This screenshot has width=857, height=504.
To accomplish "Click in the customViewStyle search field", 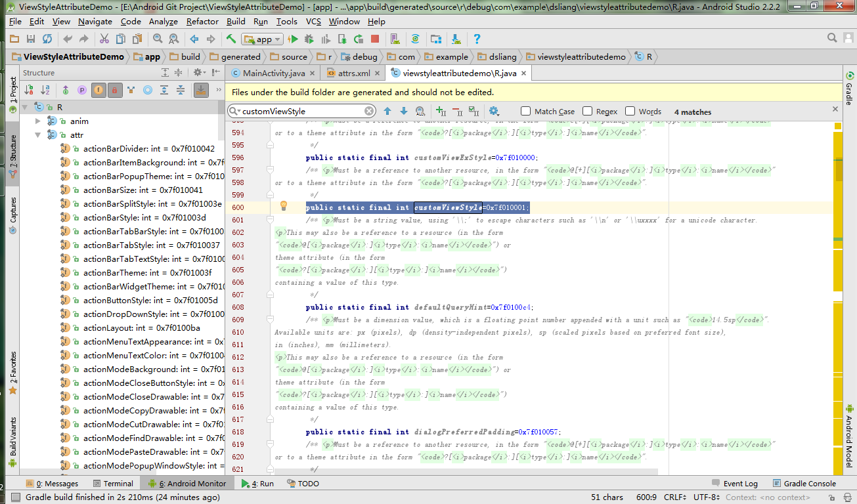I will pos(302,112).
